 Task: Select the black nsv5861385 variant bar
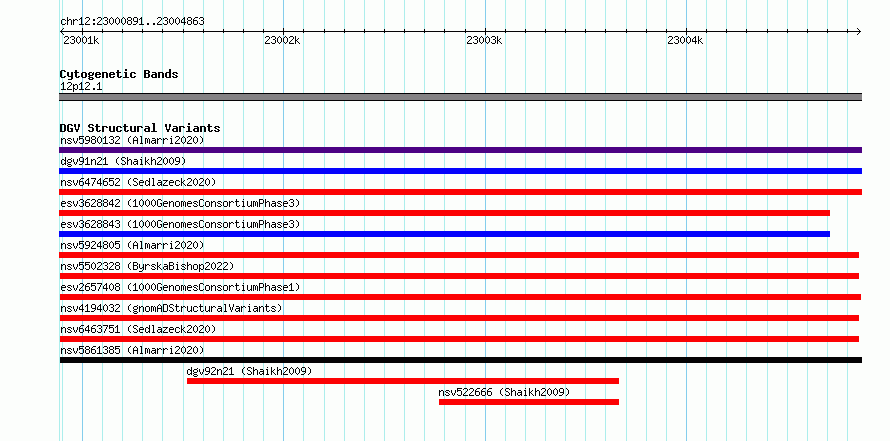tap(460, 360)
